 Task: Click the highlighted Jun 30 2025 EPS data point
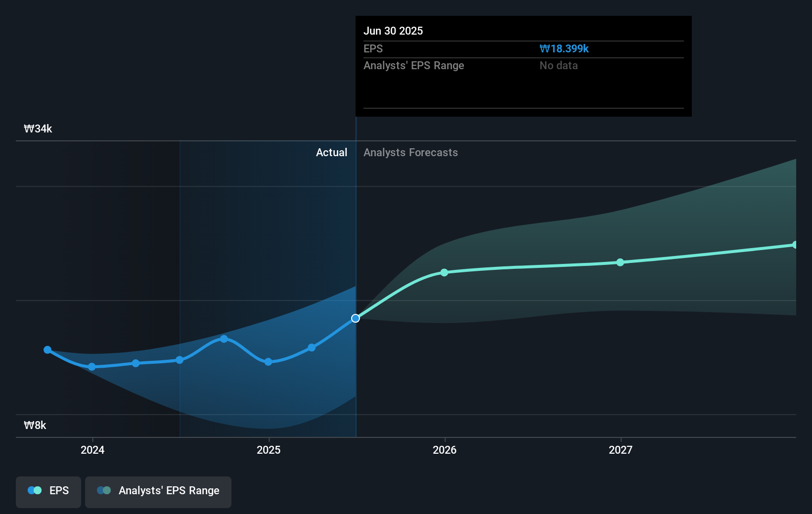tap(356, 318)
